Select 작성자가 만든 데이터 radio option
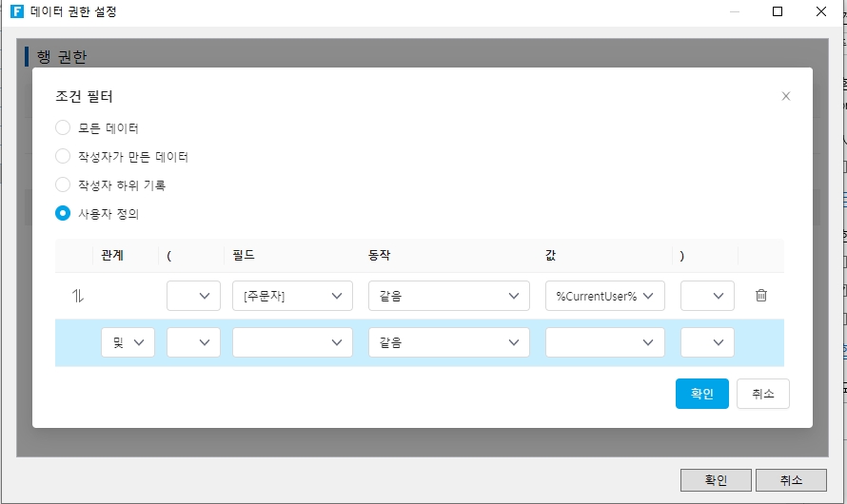Viewport: 847px width, 504px height. click(63, 156)
